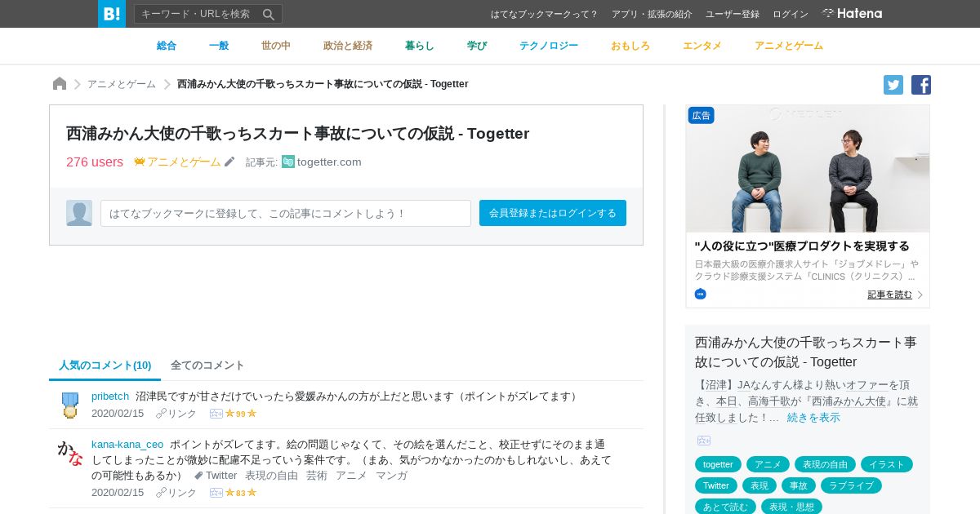Click the 事故 tag pill
The width and height of the screenshot is (980, 514).
(x=799, y=485)
